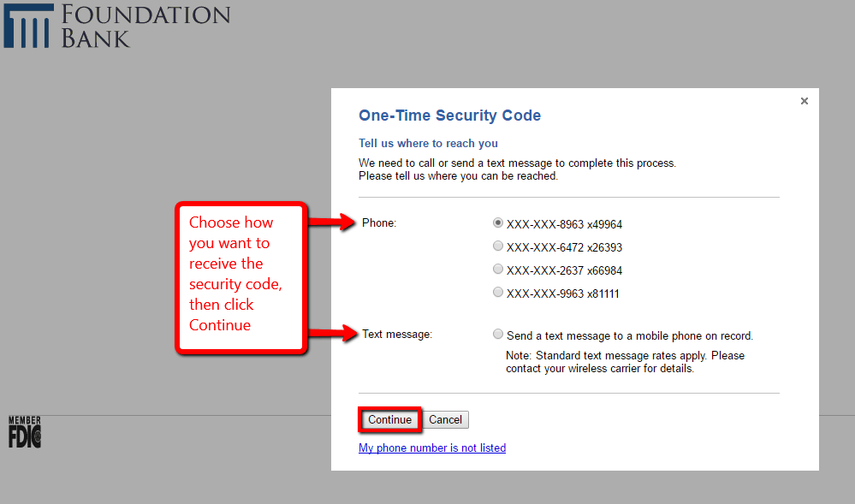Click Continue to request the security code
This screenshot has width=855, height=504.
pos(389,419)
